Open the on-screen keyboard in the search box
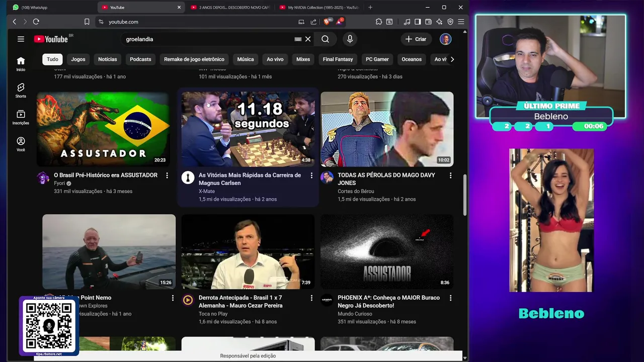644x362 pixels. point(298,39)
